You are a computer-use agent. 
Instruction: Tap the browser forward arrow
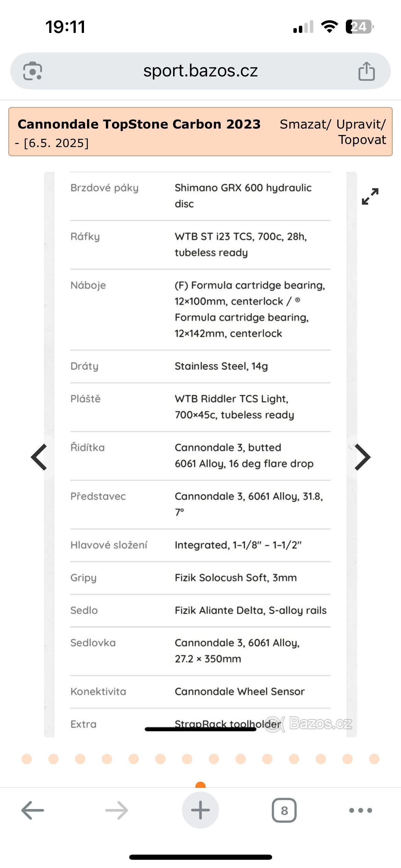117,810
